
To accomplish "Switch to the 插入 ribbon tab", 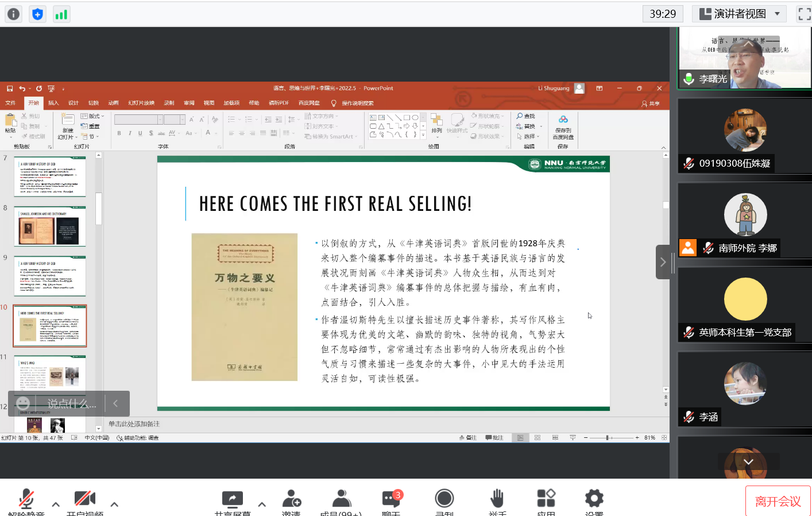I will (53, 103).
